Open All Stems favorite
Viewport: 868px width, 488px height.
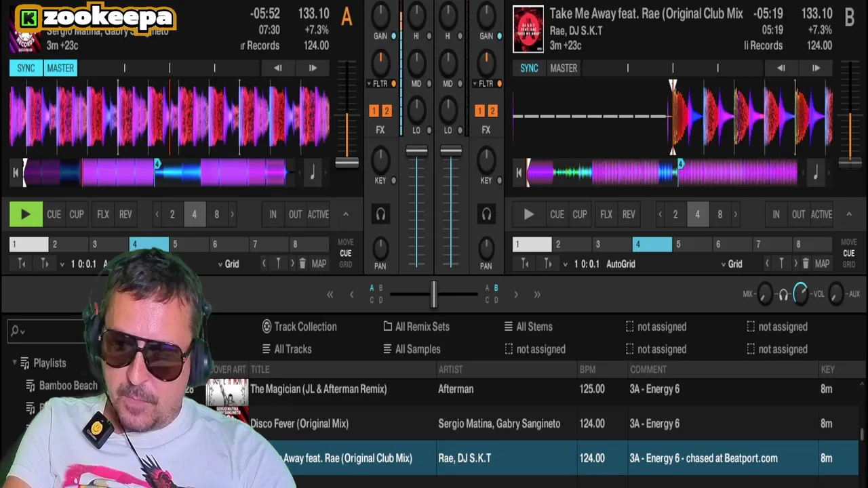point(528,327)
